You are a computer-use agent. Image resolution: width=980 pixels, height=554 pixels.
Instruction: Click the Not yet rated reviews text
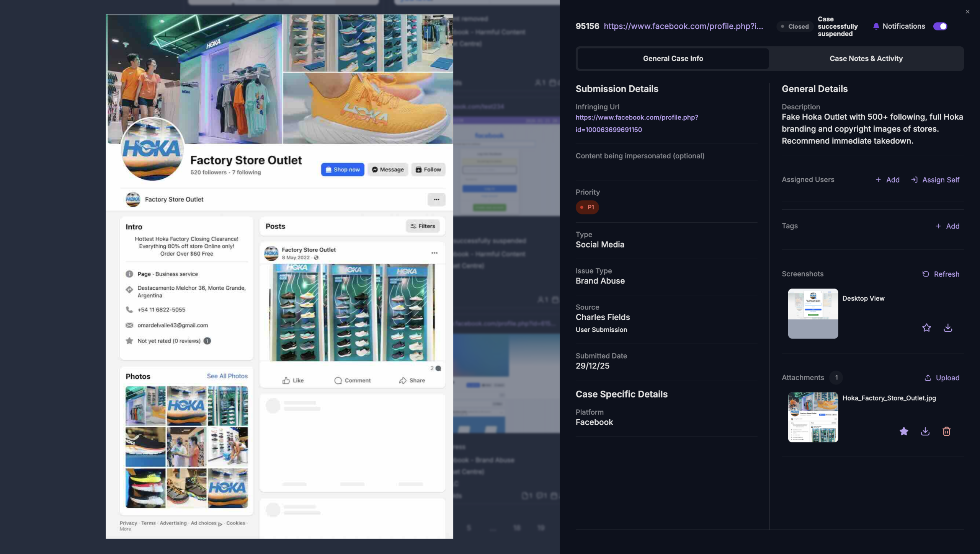(169, 341)
